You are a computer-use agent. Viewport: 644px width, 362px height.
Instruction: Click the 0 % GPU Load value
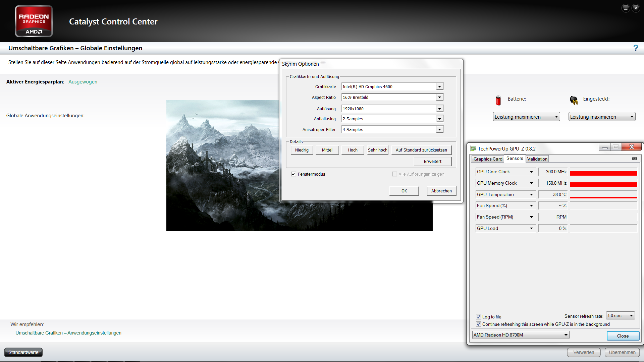pos(553,228)
